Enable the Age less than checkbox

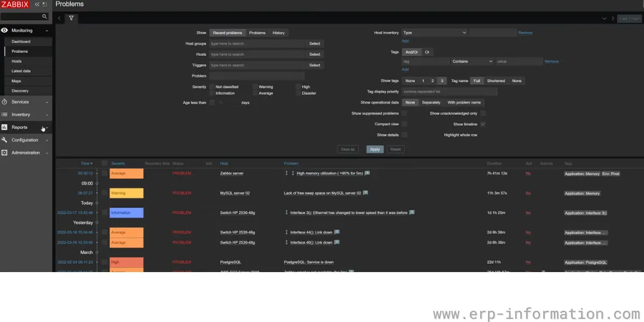[x=212, y=103]
